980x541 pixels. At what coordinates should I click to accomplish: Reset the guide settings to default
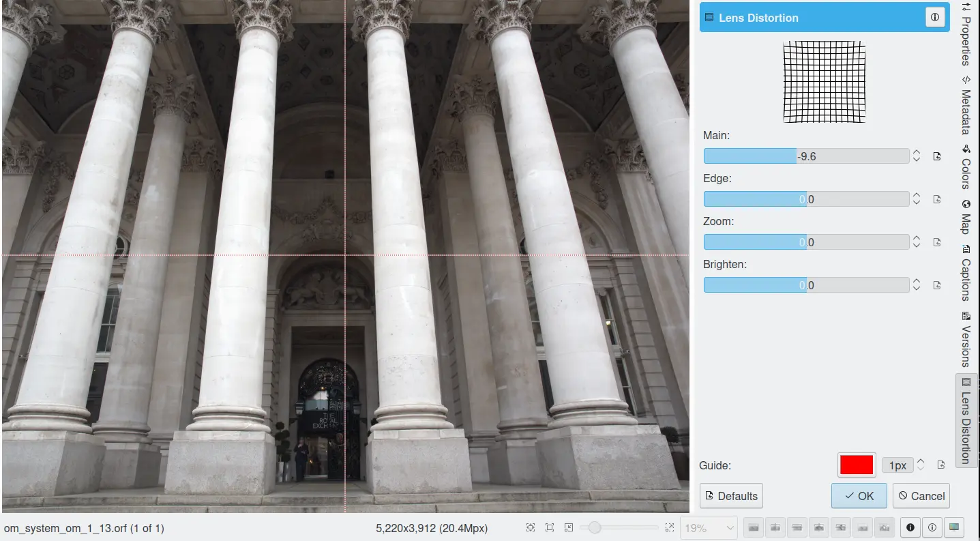point(941,465)
